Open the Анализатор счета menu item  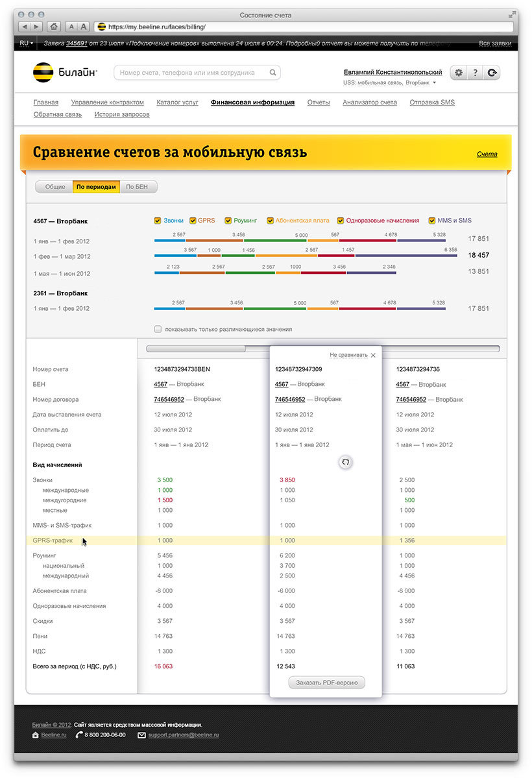coord(369,103)
